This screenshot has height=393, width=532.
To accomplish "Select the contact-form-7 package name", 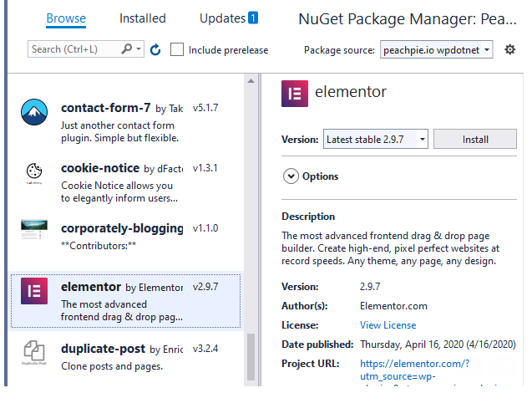I will point(105,108).
